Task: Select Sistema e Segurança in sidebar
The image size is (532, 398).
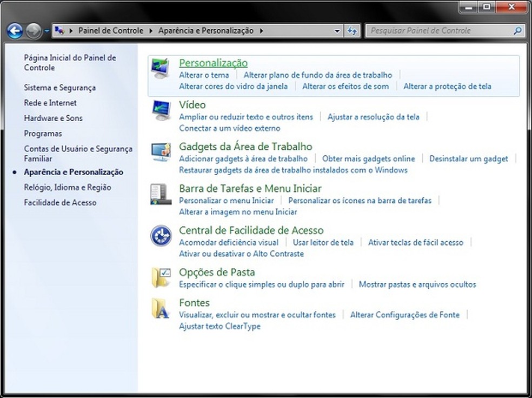Action: pyautogui.click(x=59, y=88)
